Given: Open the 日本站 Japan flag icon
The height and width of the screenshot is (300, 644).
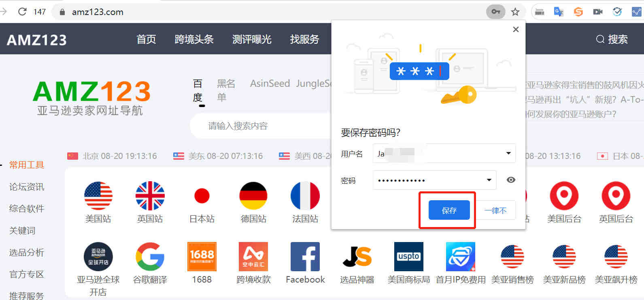Looking at the screenshot, I should 202,196.
